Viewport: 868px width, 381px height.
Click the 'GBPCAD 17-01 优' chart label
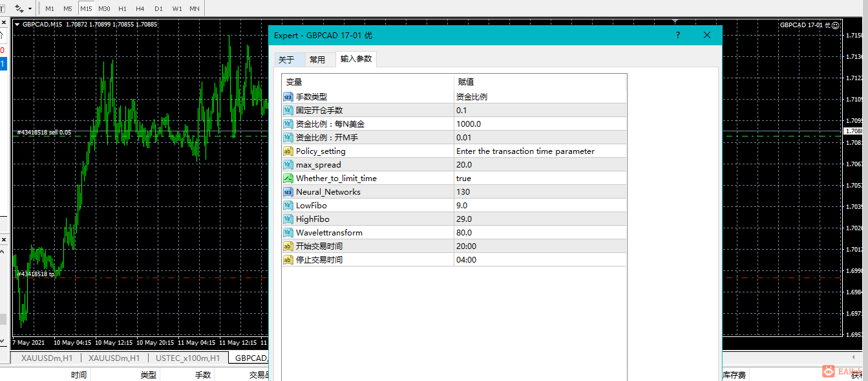tap(805, 25)
